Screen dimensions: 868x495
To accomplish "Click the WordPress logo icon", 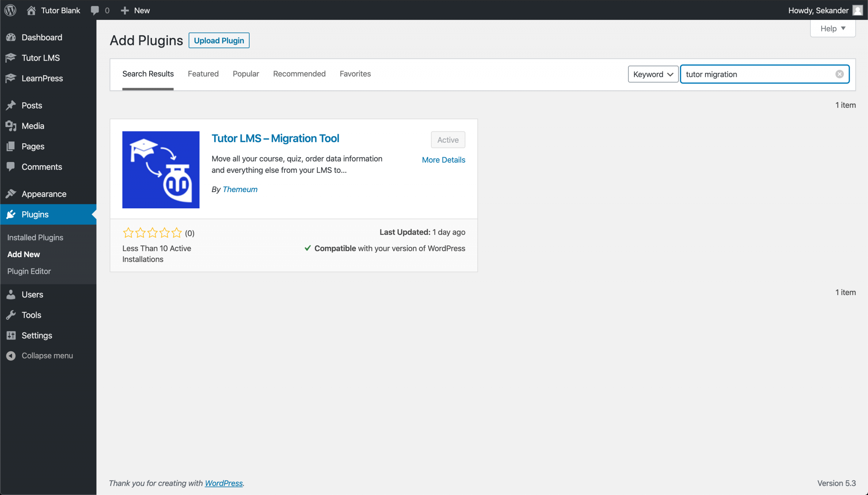I will (10, 10).
